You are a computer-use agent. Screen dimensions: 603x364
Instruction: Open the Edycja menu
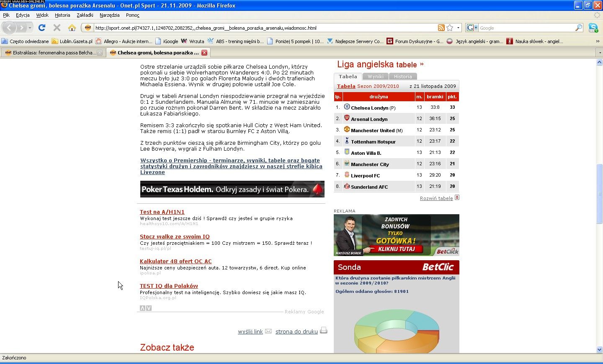[23, 15]
